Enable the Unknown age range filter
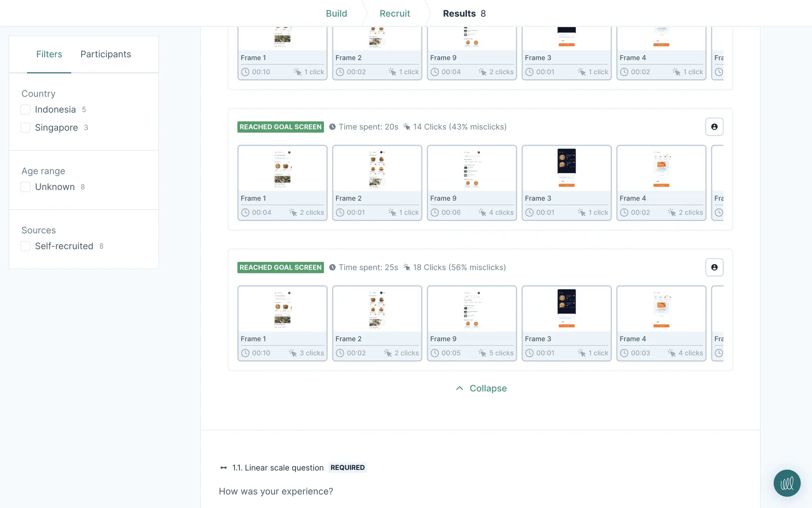Screen dimensions: 812x508 tap(25, 187)
